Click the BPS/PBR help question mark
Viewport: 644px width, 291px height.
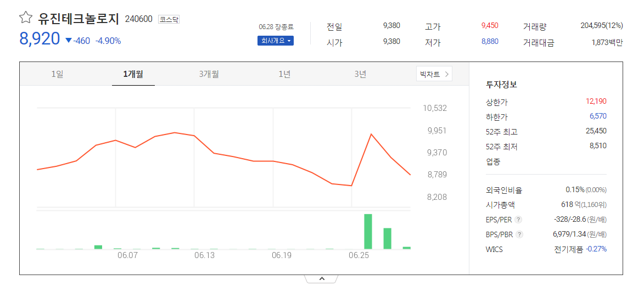(519, 234)
